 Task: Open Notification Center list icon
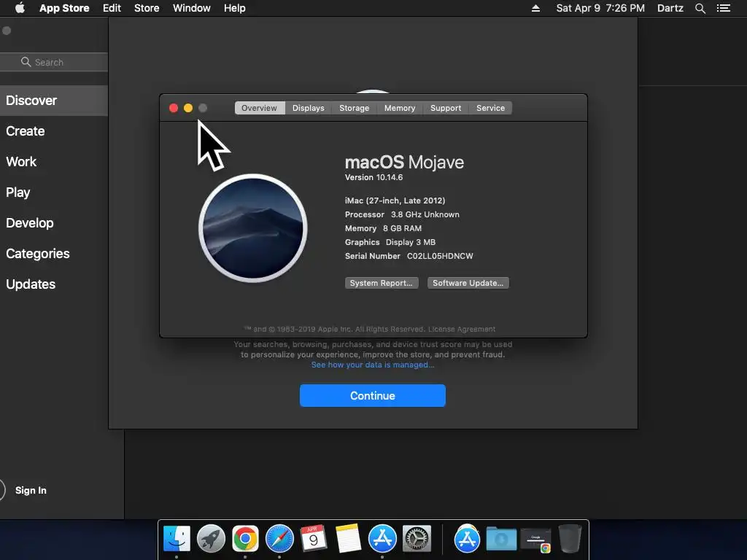(723, 8)
